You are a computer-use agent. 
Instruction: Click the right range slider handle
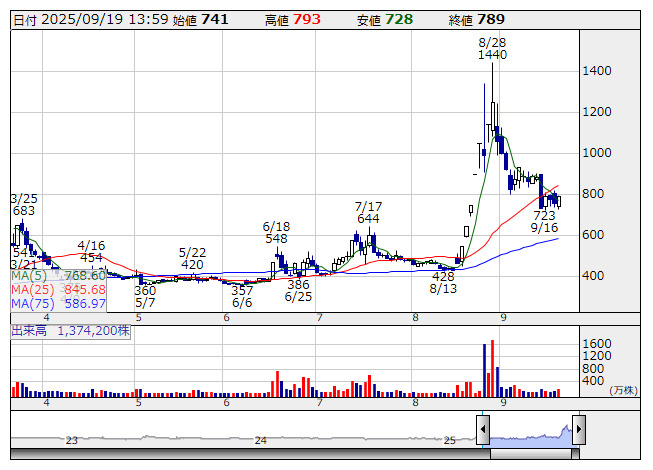click(x=578, y=430)
